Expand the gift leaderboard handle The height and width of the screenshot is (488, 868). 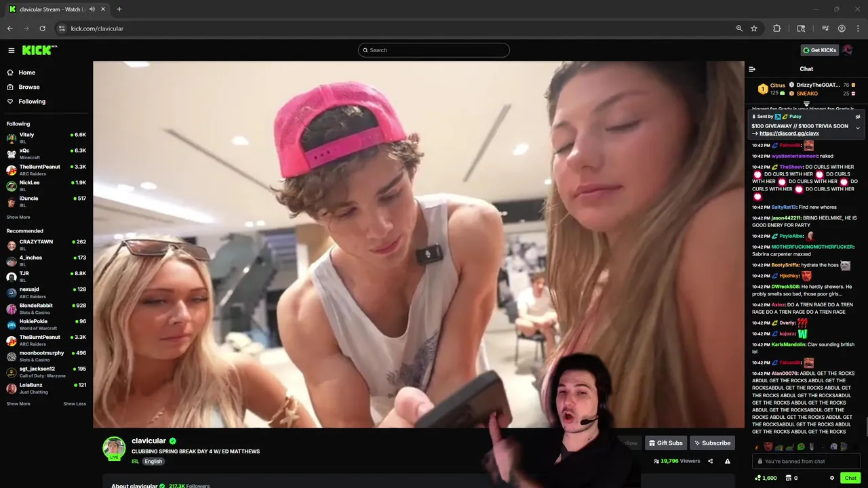806,104
